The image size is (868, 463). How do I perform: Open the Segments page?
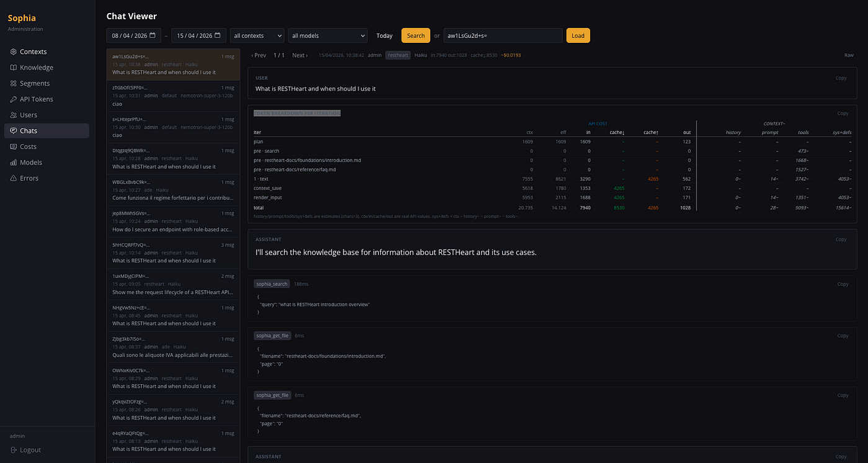pyautogui.click(x=47, y=84)
